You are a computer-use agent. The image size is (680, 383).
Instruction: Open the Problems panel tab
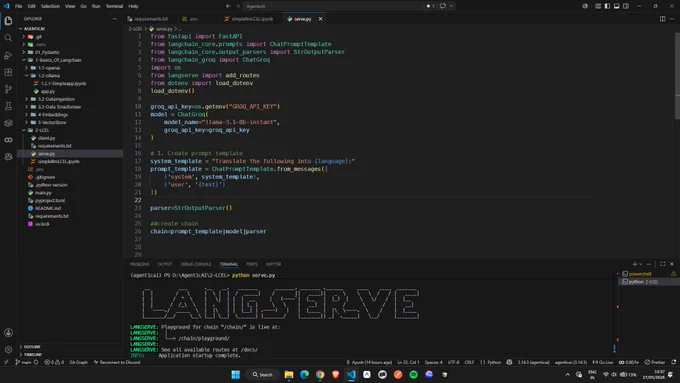tap(140, 264)
